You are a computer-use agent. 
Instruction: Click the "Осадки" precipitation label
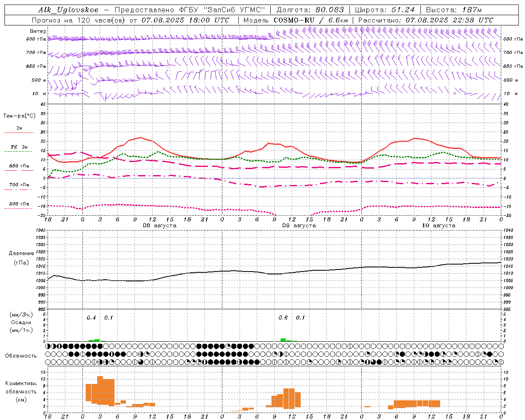coord(21,322)
